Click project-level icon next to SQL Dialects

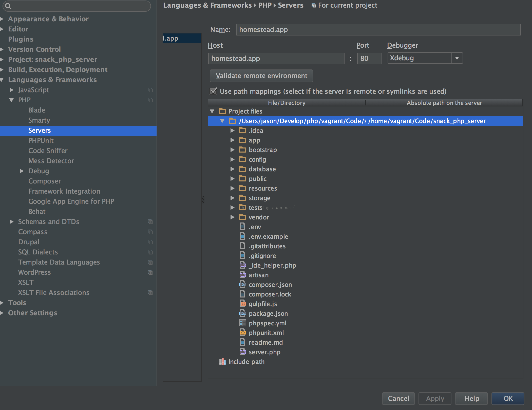click(150, 252)
